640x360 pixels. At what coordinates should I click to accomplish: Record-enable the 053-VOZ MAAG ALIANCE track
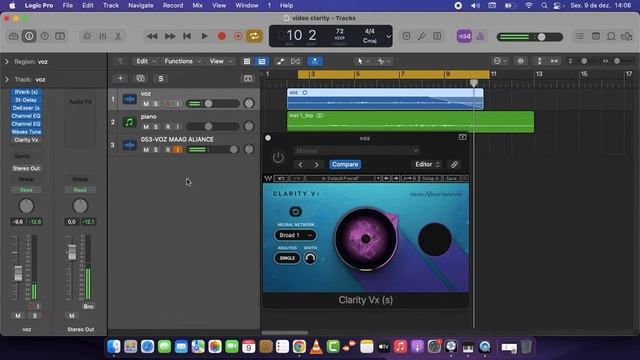tap(168, 150)
